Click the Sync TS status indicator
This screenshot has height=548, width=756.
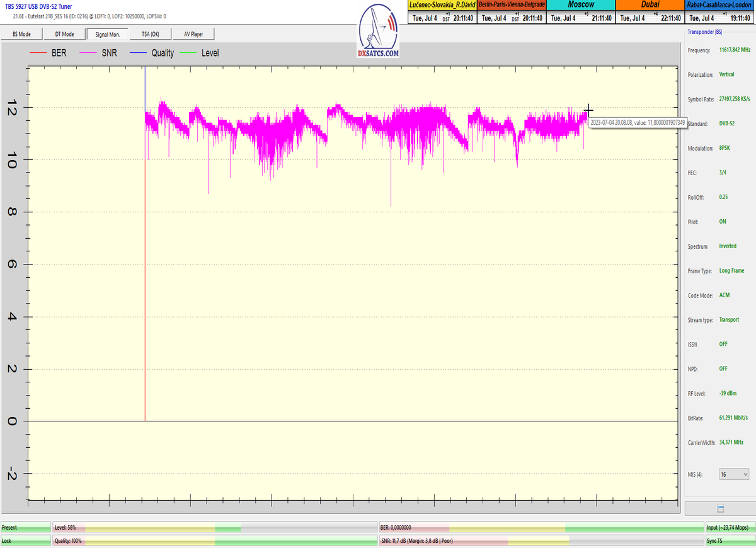pos(730,540)
